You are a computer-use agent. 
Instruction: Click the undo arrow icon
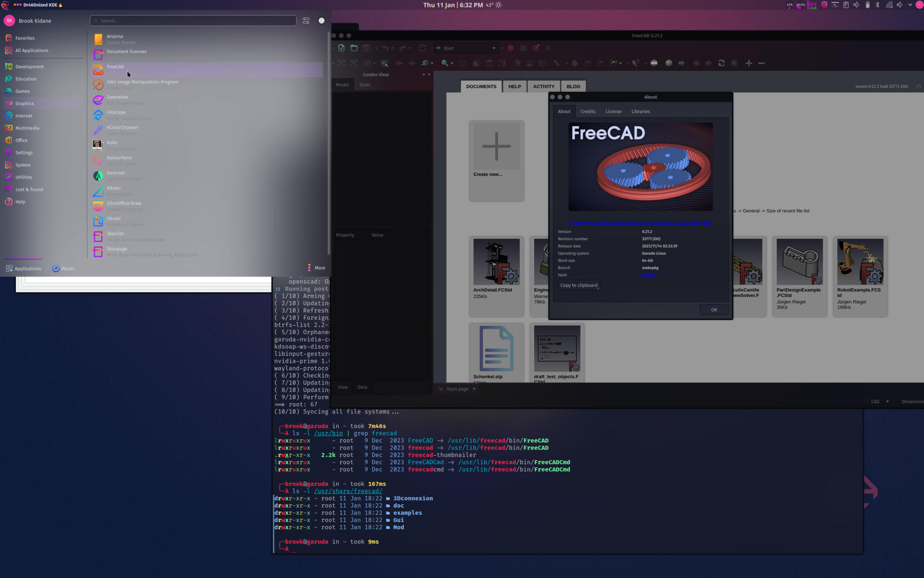pyautogui.click(x=385, y=48)
